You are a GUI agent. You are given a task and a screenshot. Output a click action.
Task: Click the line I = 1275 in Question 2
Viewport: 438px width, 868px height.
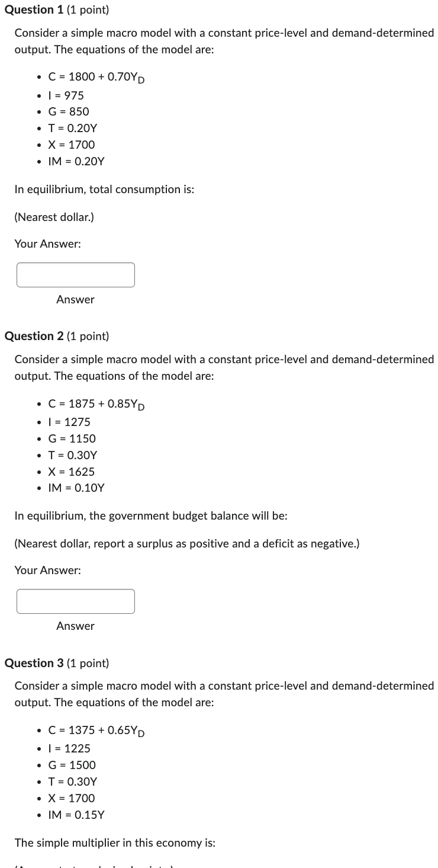click(x=69, y=422)
